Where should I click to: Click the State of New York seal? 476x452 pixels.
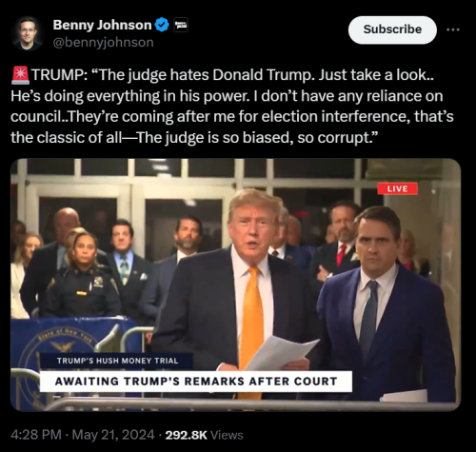[x=64, y=349]
